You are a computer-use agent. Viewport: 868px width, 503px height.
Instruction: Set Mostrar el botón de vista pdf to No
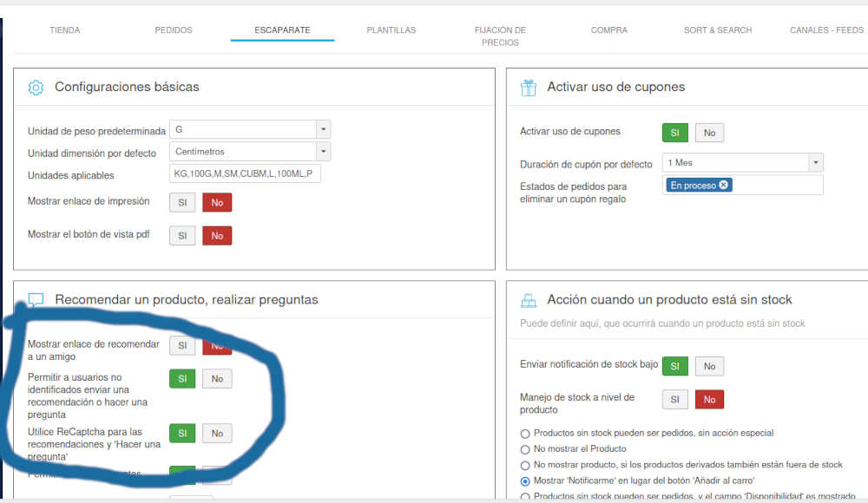coord(217,236)
